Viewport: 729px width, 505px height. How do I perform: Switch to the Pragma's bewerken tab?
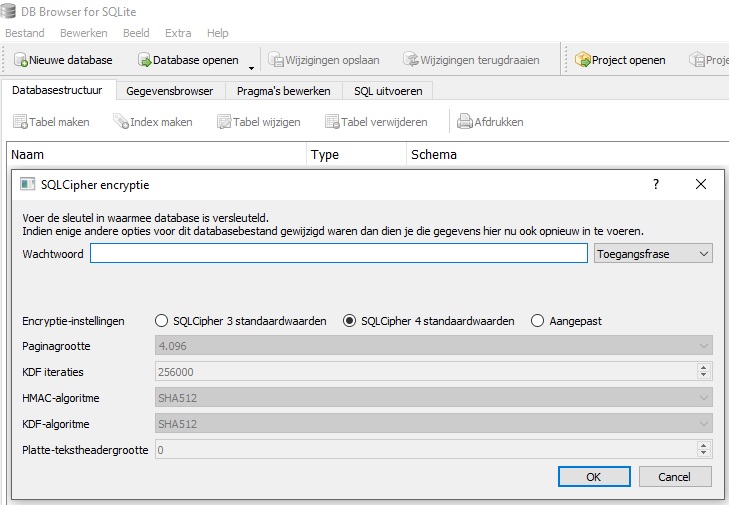284,91
